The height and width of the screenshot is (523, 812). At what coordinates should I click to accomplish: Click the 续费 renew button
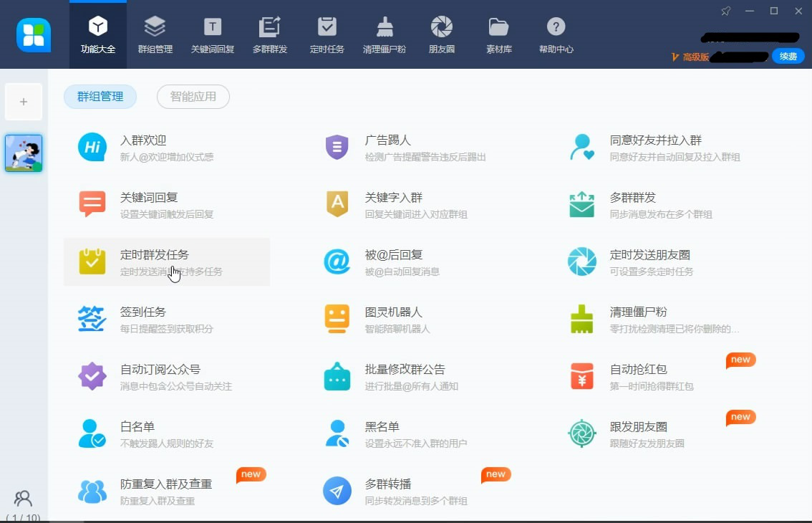[787, 55]
